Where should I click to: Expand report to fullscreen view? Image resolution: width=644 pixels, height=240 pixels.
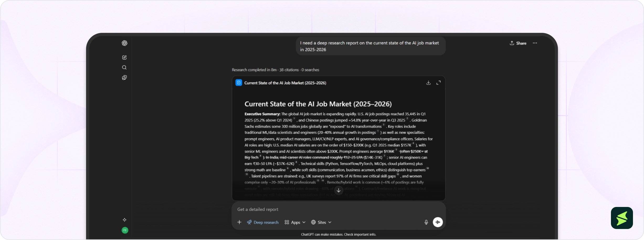coord(439,83)
